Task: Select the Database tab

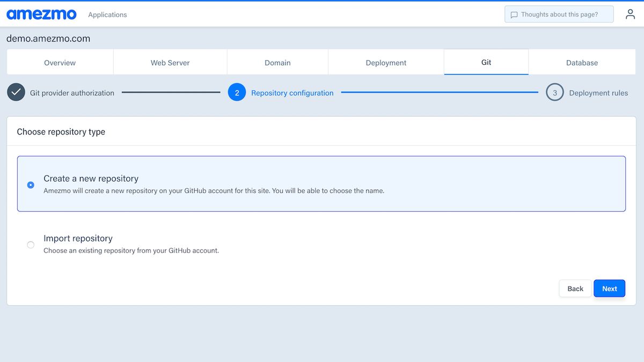Action: (582, 62)
